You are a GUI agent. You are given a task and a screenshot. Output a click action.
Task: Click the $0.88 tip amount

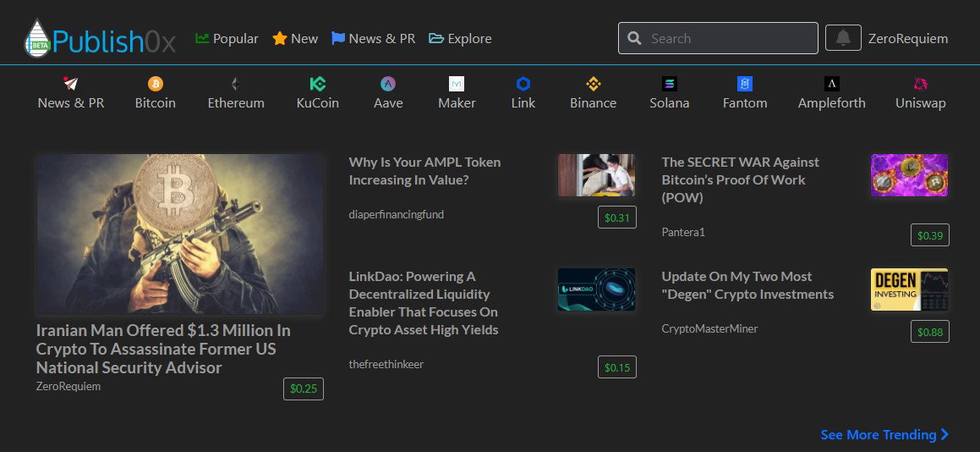click(930, 331)
